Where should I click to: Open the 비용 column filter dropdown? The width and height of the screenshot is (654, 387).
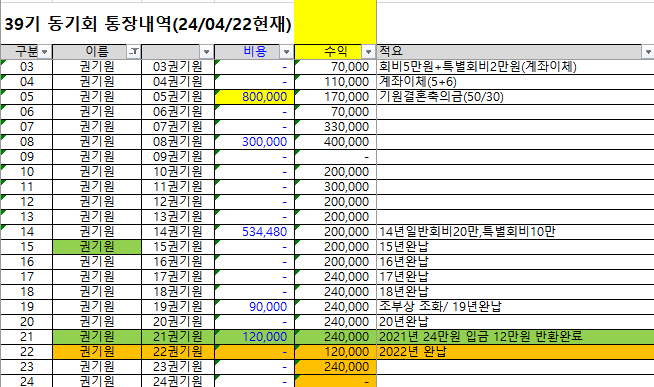tap(287, 52)
